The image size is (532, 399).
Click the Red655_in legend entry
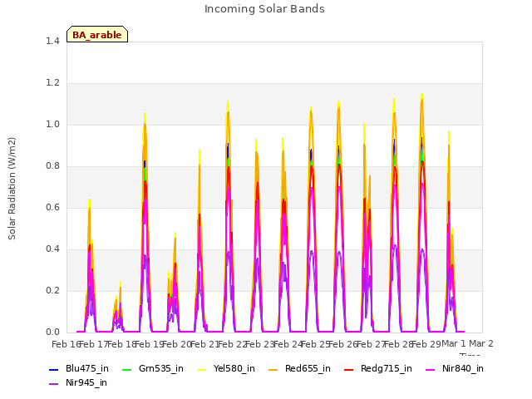pyautogui.click(x=299, y=369)
